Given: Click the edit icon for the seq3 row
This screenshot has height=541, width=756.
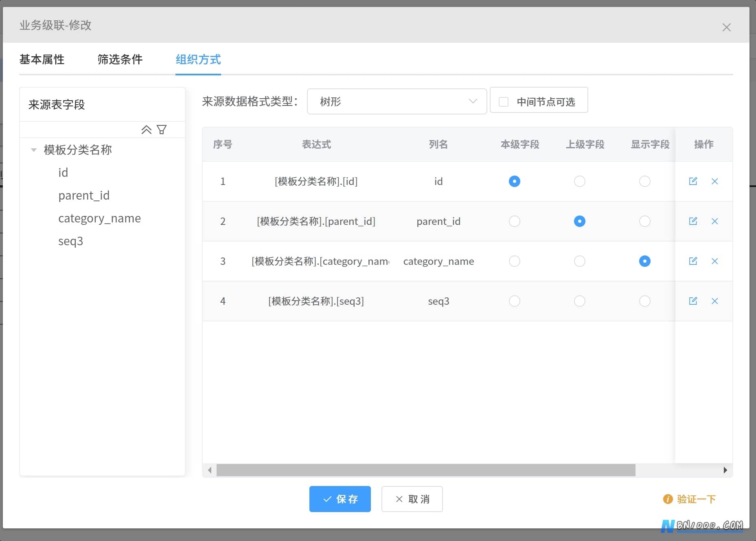Looking at the screenshot, I should (x=693, y=301).
